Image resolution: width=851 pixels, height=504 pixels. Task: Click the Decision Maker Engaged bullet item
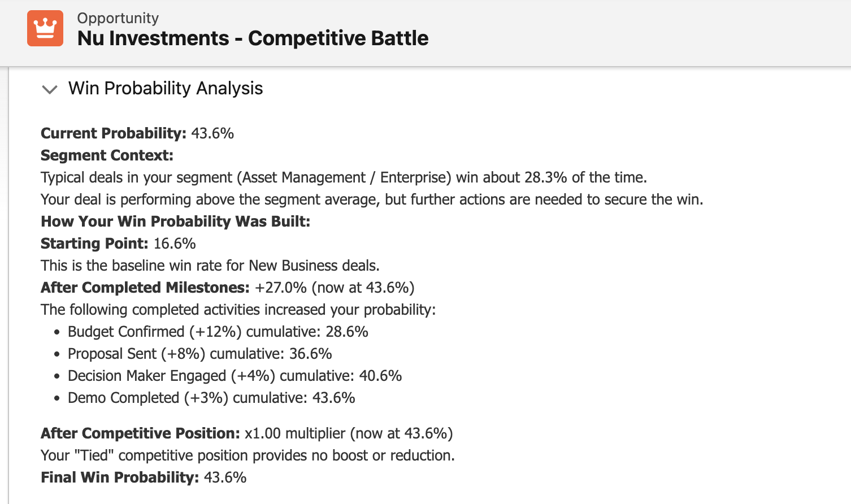[235, 376]
